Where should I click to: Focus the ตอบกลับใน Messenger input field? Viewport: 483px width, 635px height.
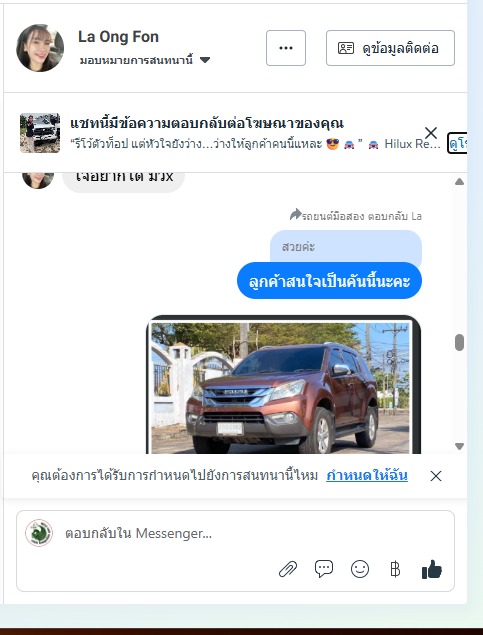235,533
